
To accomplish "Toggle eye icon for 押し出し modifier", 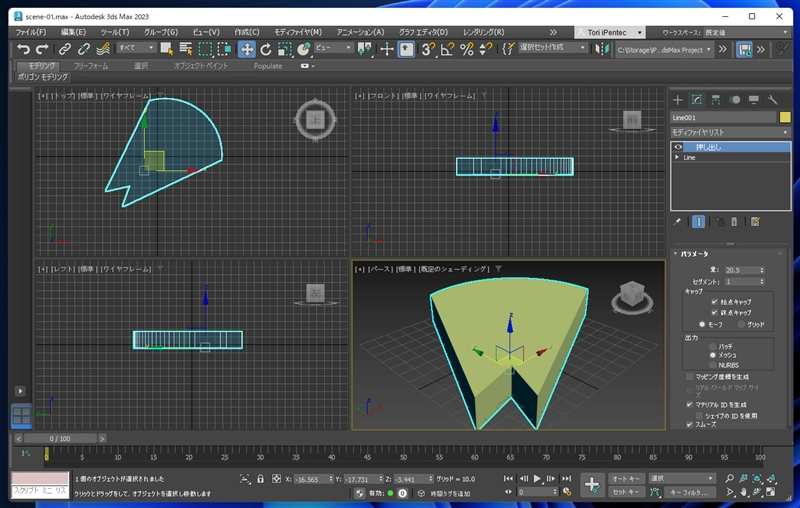I will 678,147.
